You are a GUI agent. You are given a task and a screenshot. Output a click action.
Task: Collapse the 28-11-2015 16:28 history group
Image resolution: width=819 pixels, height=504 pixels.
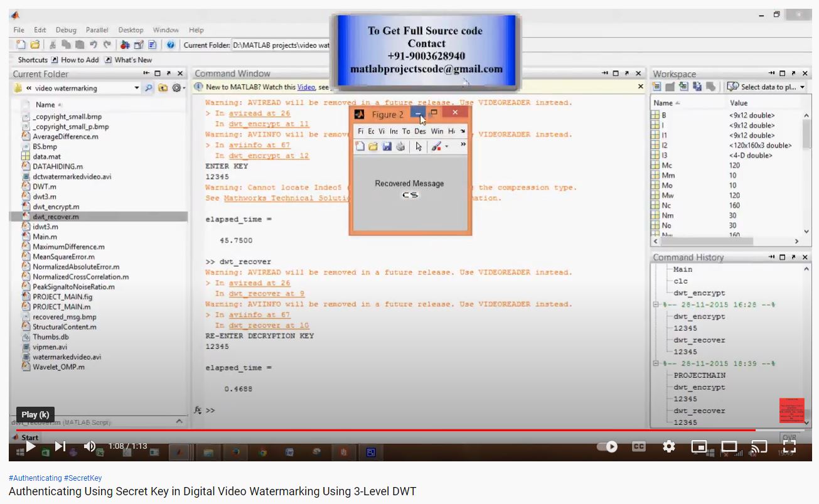pos(656,304)
